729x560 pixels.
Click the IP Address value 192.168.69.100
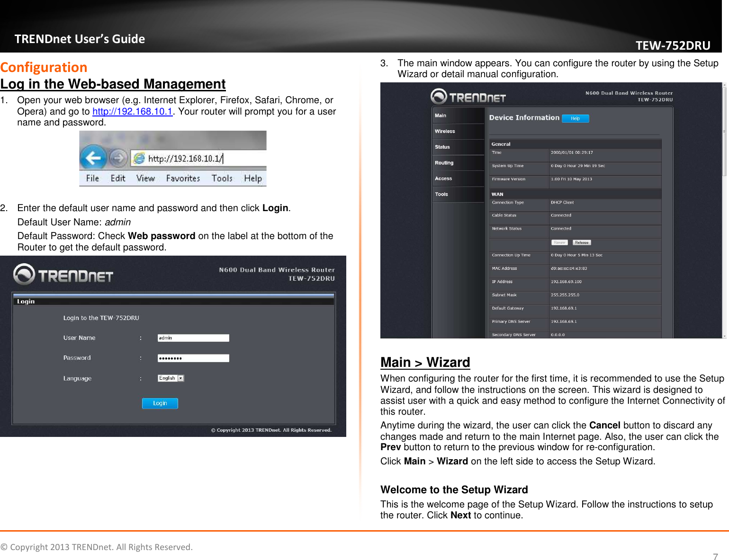click(x=566, y=282)
